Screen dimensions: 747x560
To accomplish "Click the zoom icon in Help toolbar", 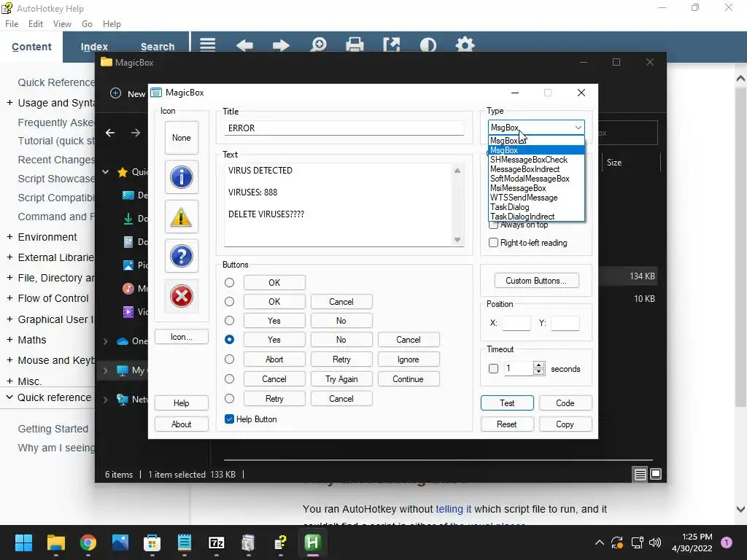I will click(318, 45).
